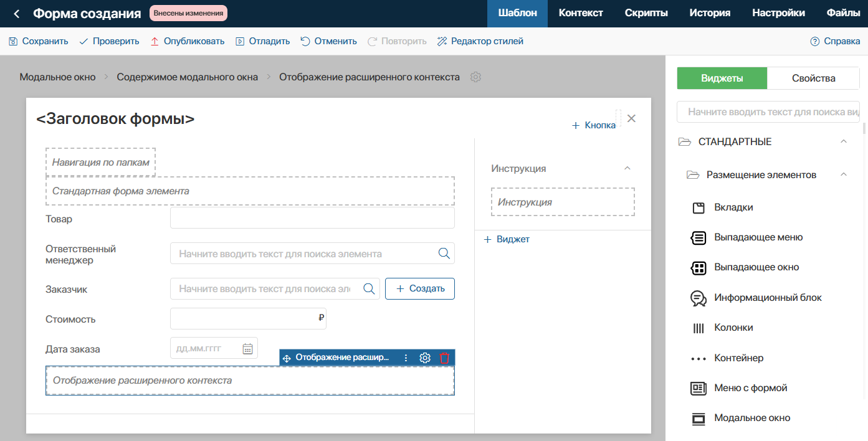Click the Повторить redo icon
Image resolution: width=868 pixels, height=441 pixels.
pyautogui.click(x=372, y=41)
